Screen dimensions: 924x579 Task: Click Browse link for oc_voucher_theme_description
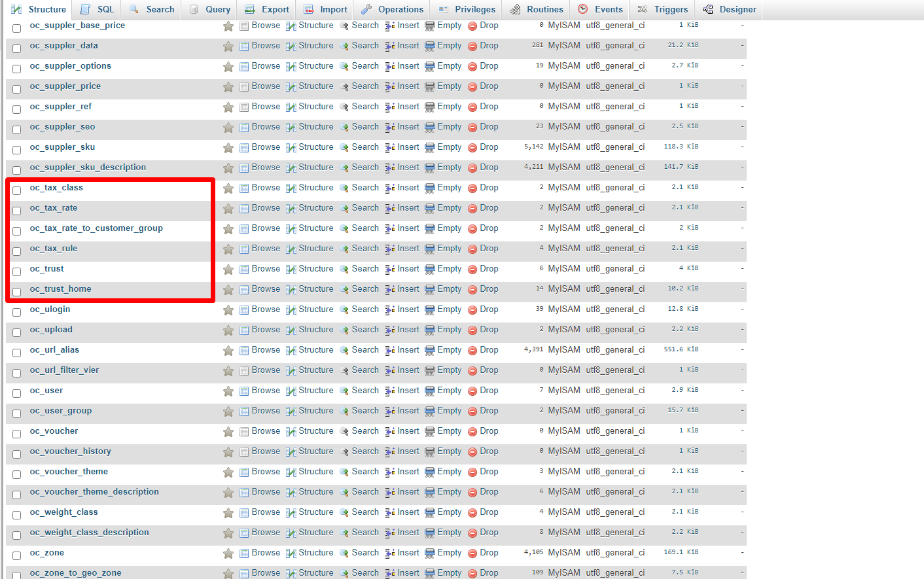coord(266,492)
